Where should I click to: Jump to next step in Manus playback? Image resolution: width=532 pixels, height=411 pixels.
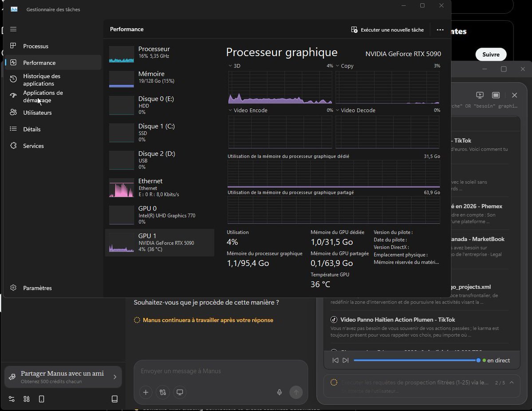pyautogui.click(x=345, y=360)
